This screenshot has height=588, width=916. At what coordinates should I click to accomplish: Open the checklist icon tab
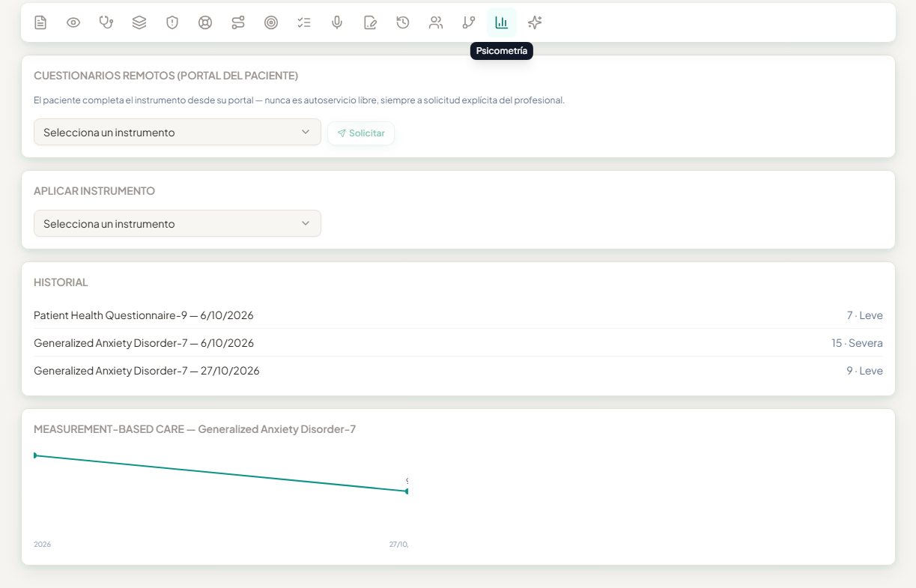304,22
